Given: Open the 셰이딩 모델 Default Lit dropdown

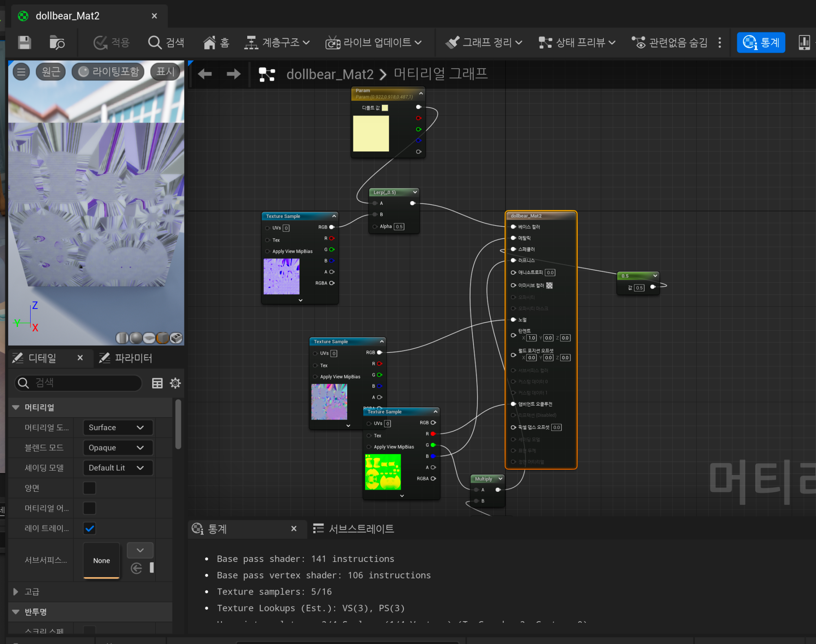Looking at the screenshot, I should (118, 468).
